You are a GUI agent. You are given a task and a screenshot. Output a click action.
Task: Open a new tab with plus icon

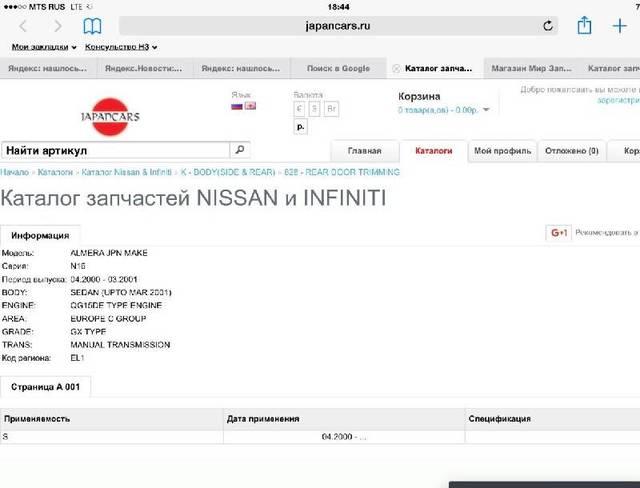619,26
